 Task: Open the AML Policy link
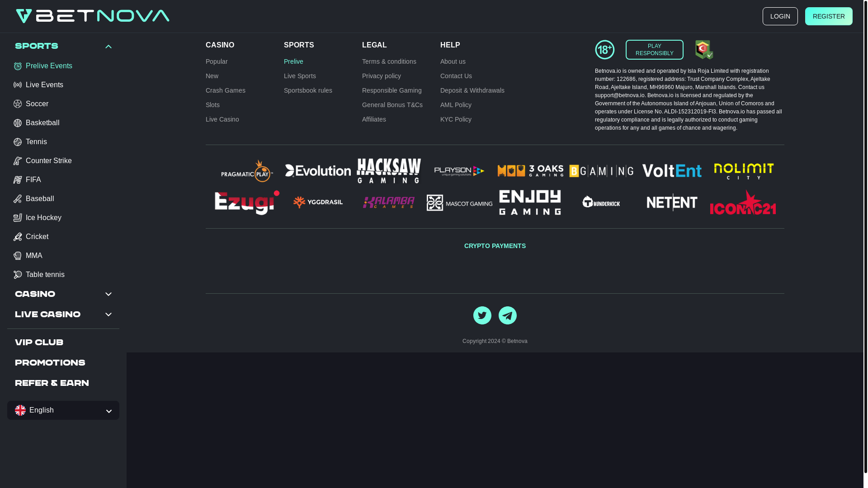456,105
